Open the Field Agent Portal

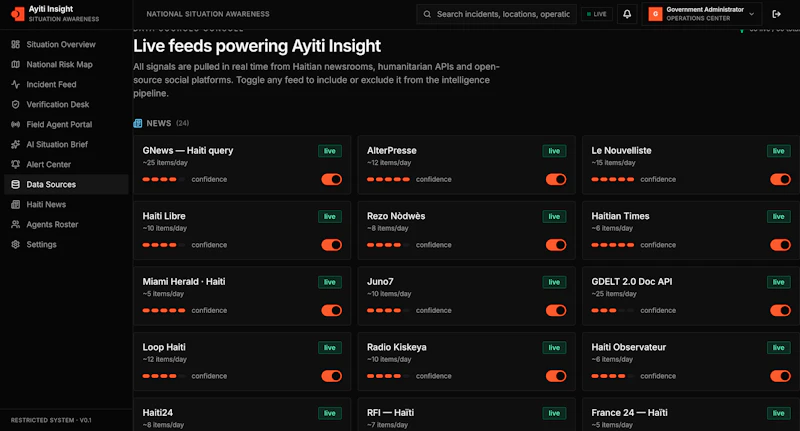[x=66, y=124]
